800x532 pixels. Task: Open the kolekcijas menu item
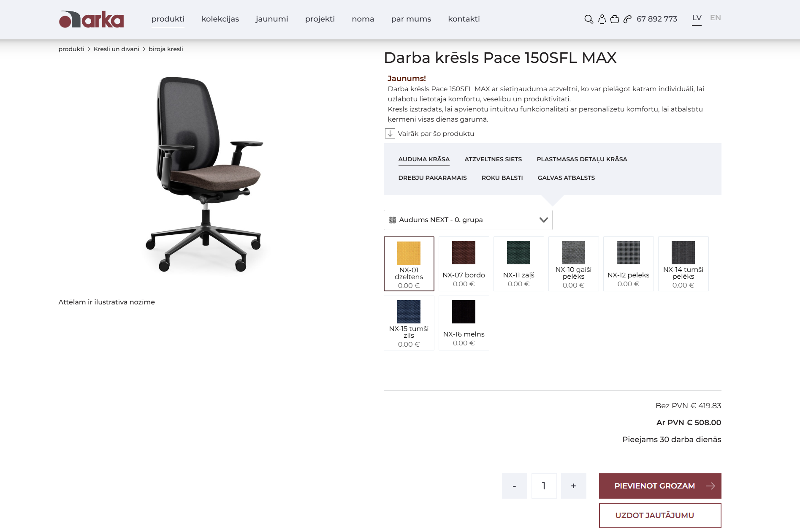(220, 19)
